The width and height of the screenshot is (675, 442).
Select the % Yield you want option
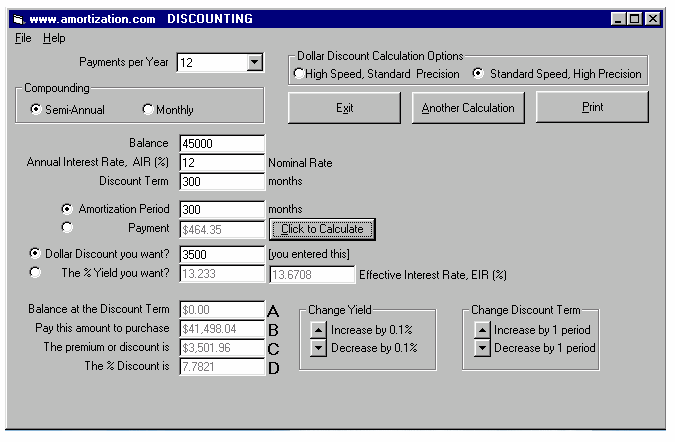(36, 272)
